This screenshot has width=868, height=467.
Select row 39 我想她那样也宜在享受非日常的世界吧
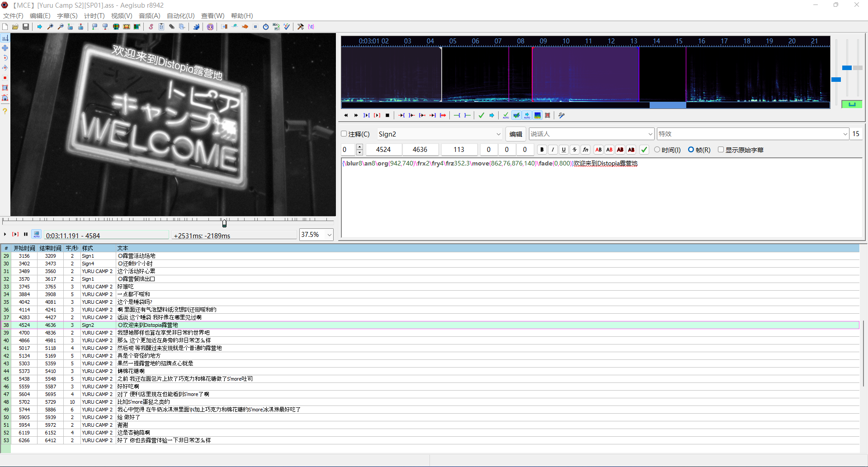pos(429,333)
